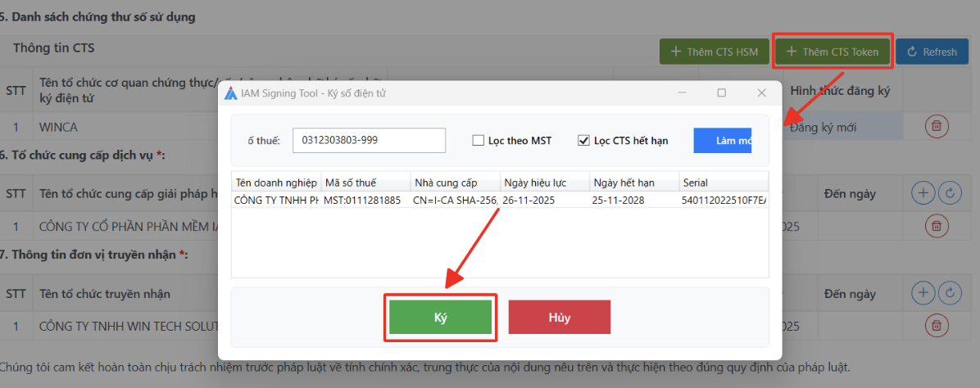The image size is (980, 388).
Task: Click the Ngày hết hạn column header
Action: pyautogui.click(x=634, y=183)
